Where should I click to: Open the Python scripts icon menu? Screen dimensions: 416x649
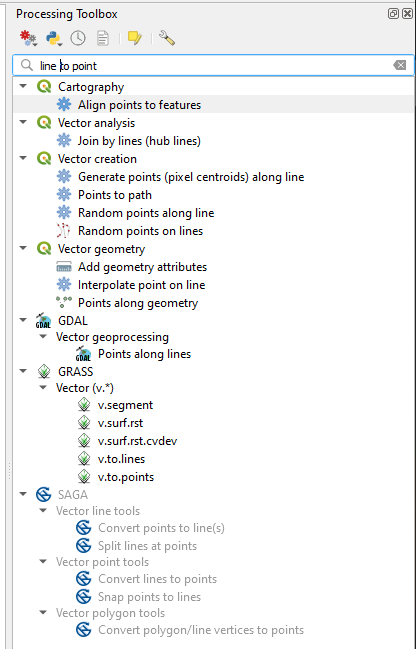[x=54, y=38]
